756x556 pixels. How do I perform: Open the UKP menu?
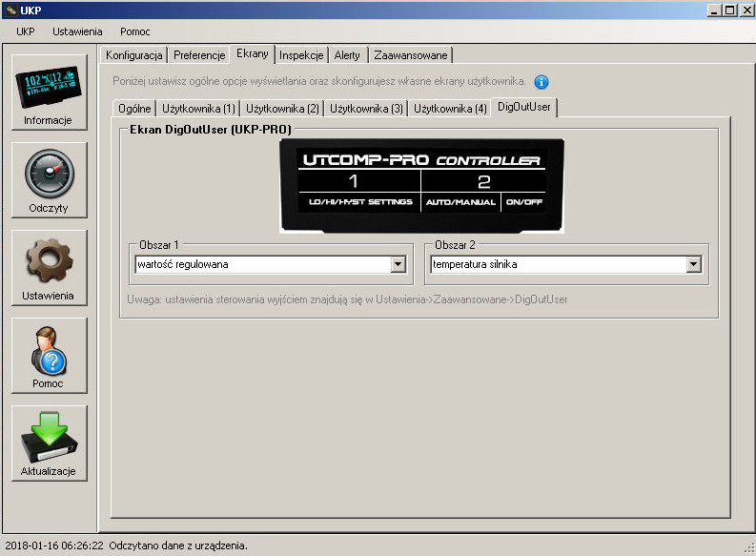point(26,31)
